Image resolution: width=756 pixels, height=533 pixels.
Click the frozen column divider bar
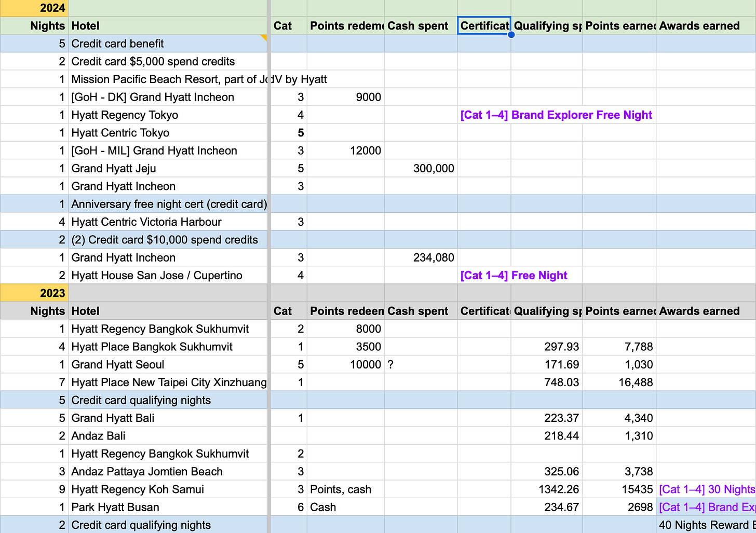pos(269,266)
